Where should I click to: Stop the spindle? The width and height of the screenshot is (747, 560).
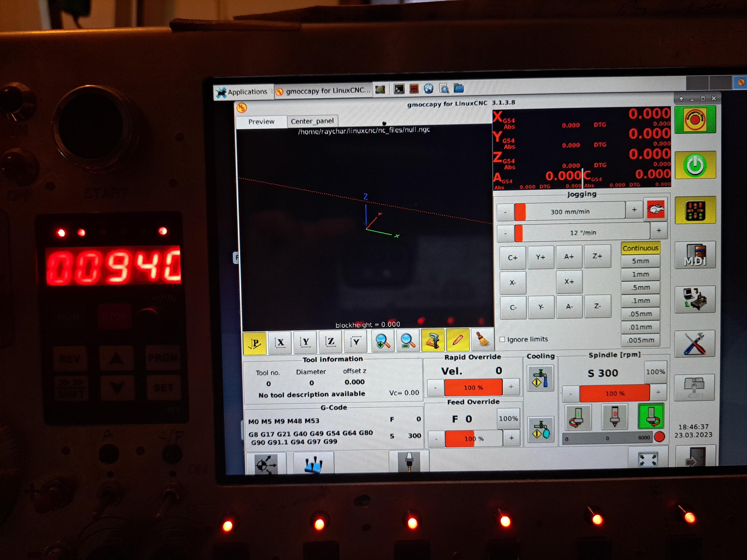click(x=614, y=417)
